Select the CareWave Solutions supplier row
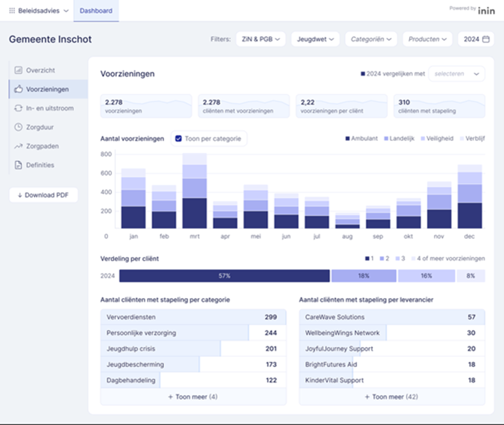This screenshot has height=425, width=504. click(x=391, y=317)
